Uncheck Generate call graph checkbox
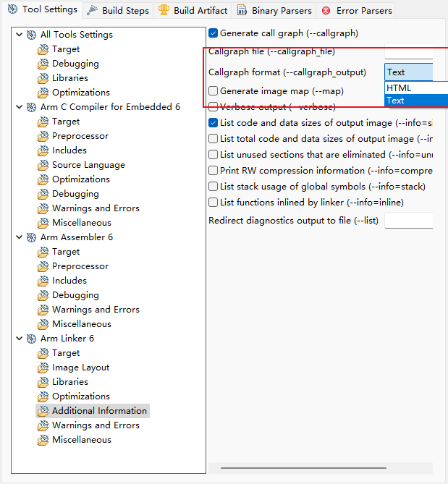448x484 pixels. [x=214, y=33]
